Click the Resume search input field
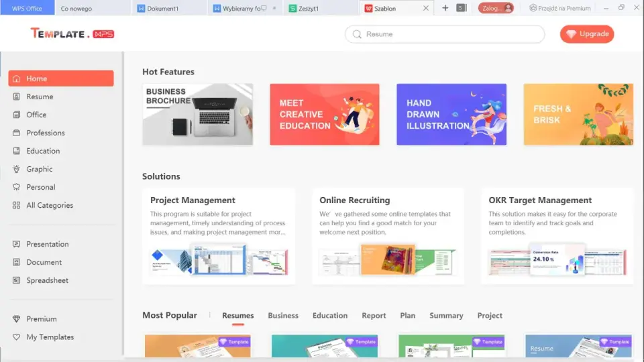Image resolution: width=644 pixels, height=362 pixels. coord(445,34)
